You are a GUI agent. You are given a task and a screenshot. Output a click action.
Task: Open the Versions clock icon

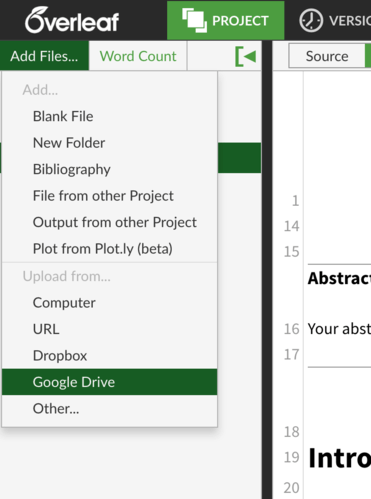pos(311,21)
